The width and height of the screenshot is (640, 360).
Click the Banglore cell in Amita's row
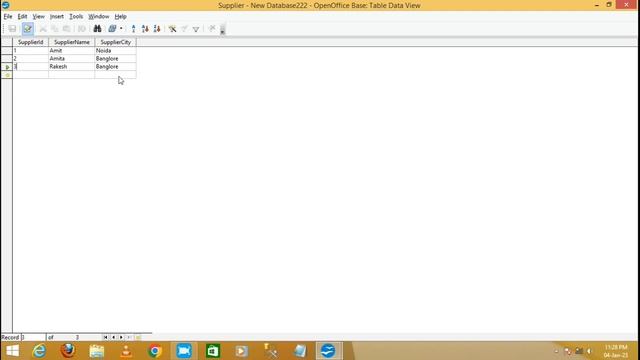[x=116, y=58]
